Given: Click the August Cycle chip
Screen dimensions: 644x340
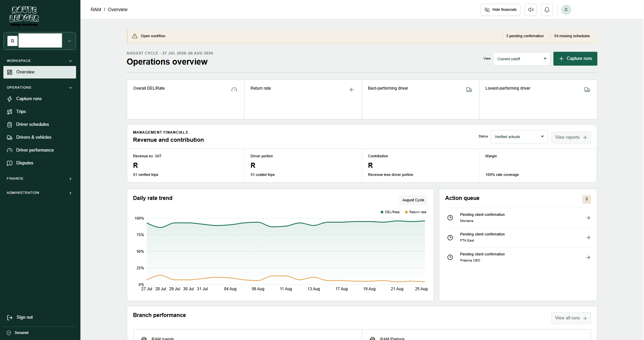Looking at the screenshot, I should [x=413, y=200].
